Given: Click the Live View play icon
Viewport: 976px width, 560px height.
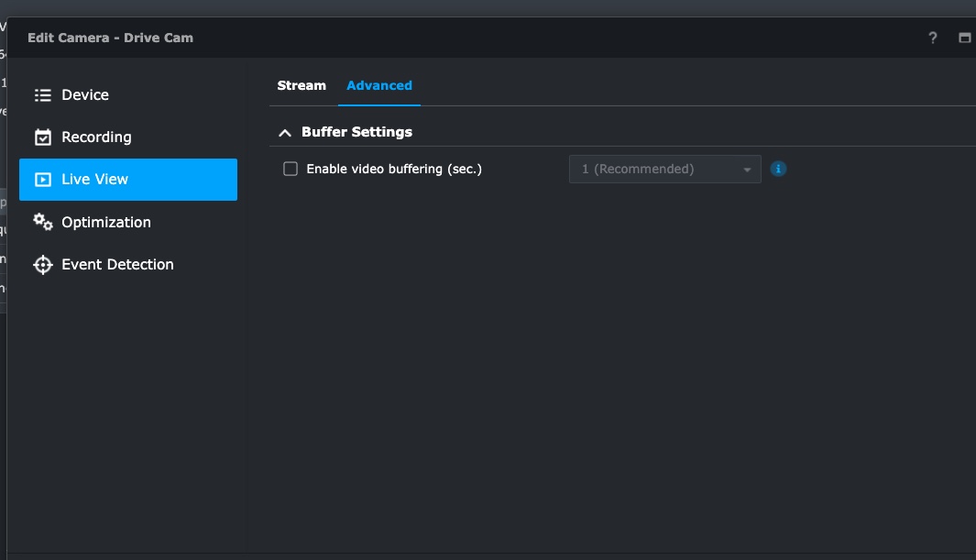Looking at the screenshot, I should coord(42,180).
